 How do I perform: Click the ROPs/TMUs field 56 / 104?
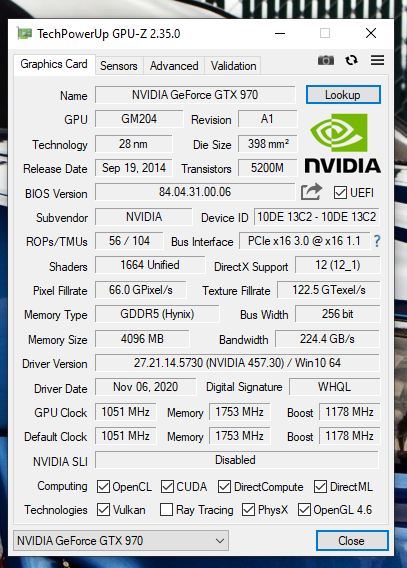(x=129, y=241)
